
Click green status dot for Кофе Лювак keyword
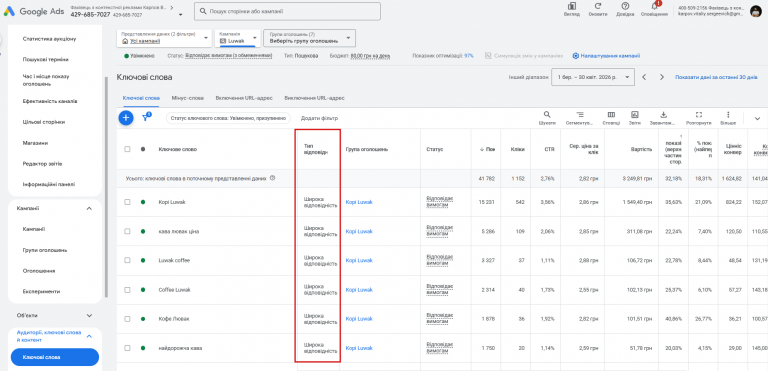[143, 319]
